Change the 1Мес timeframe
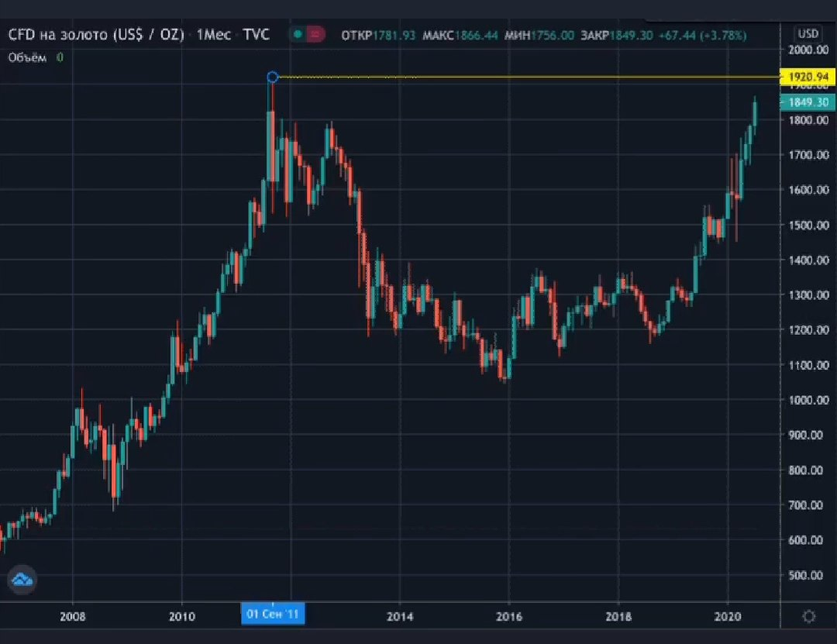The image size is (837, 644). (214, 35)
